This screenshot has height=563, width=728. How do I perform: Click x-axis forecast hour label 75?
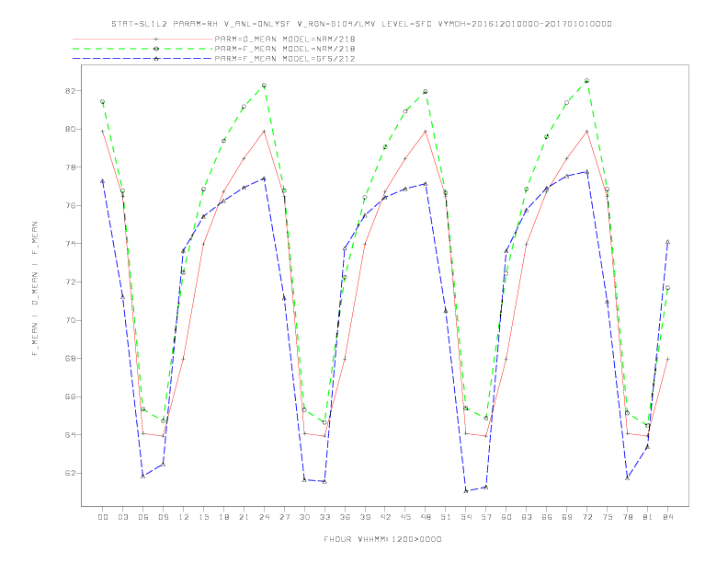(608, 517)
